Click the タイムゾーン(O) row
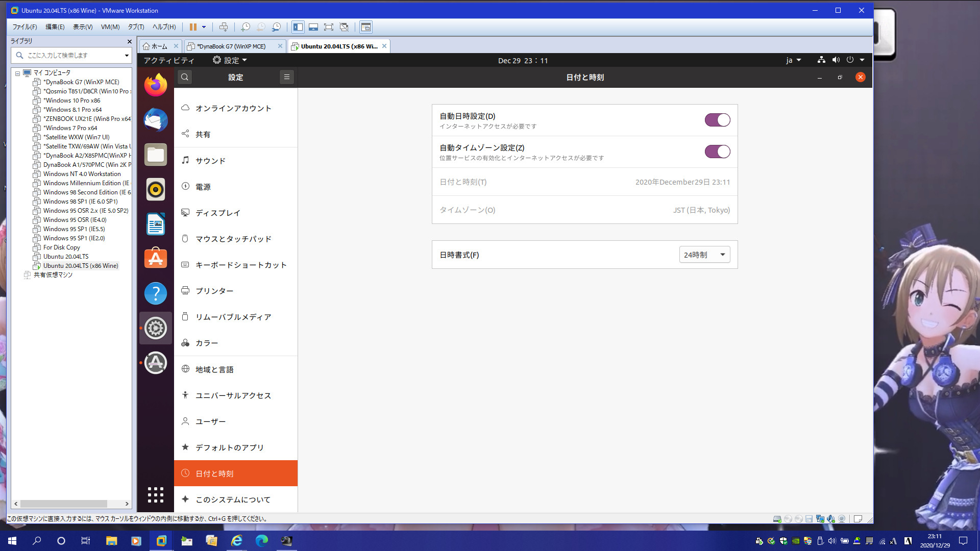 (585, 210)
